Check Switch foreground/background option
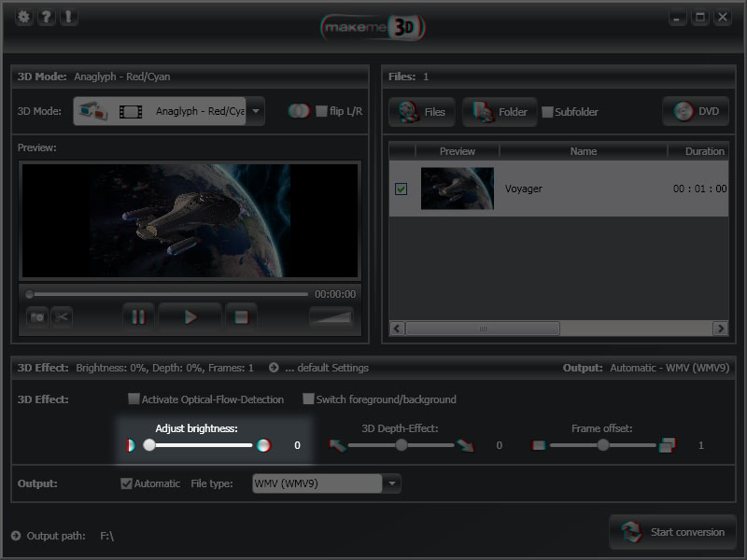747x560 pixels. point(308,399)
